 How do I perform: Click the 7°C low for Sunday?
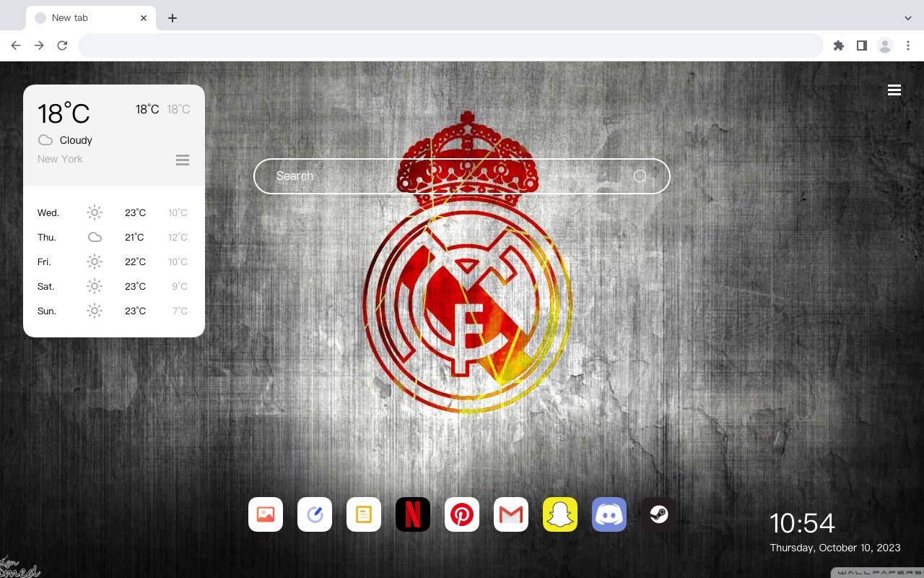pos(180,311)
